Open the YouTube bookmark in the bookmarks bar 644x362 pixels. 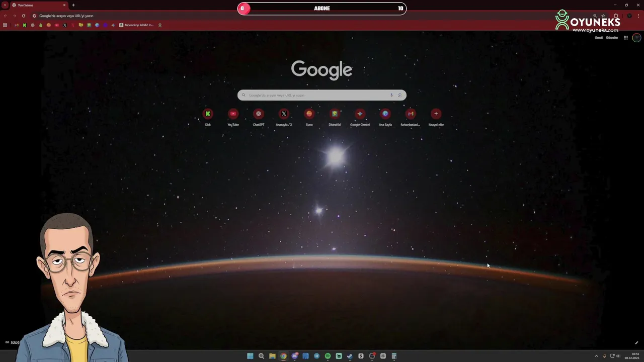(57, 25)
